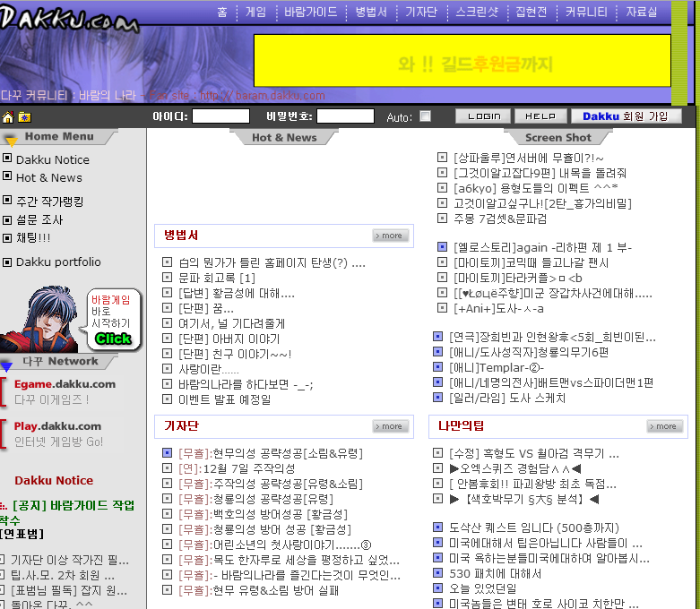Open the 홈 top menu item

coord(222,12)
